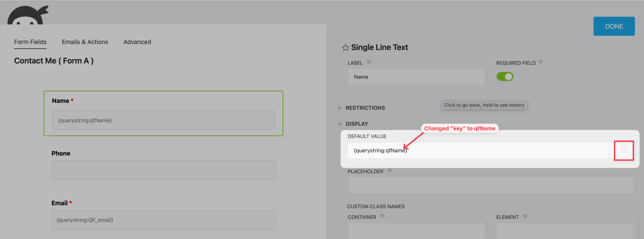Click the star icon beside Single Line Text
The width and height of the screenshot is (644, 239).
[345, 48]
